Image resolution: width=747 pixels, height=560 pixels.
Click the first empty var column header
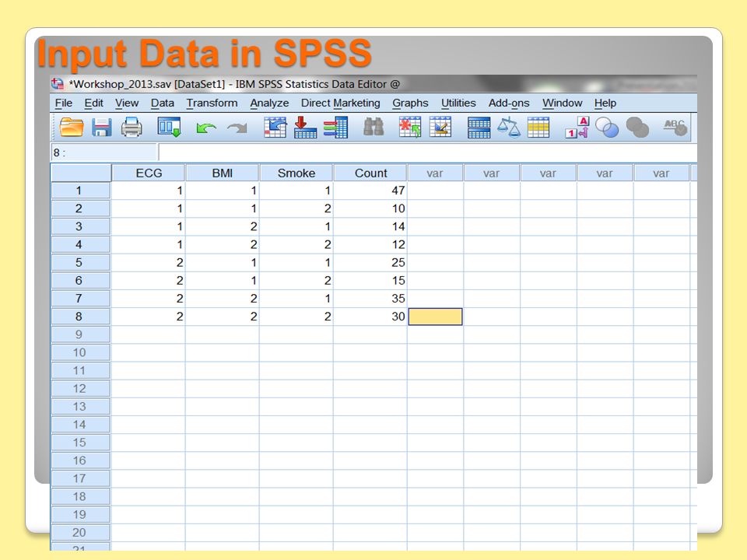435,173
